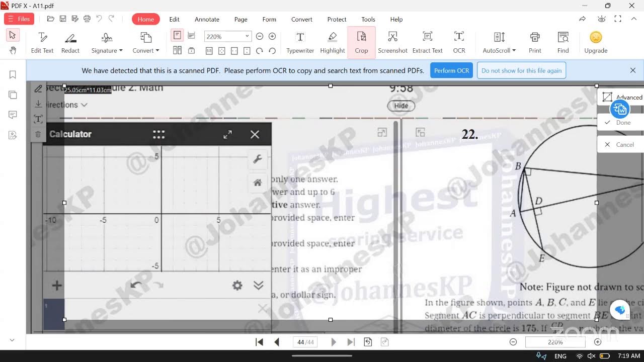Image resolution: width=644 pixels, height=362 pixels.
Task: Open the Files menu
Action: coord(19,19)
